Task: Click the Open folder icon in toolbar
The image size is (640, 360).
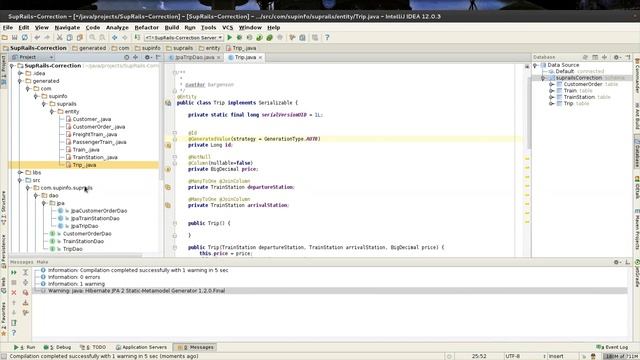Action: click(x=4, y=38)
